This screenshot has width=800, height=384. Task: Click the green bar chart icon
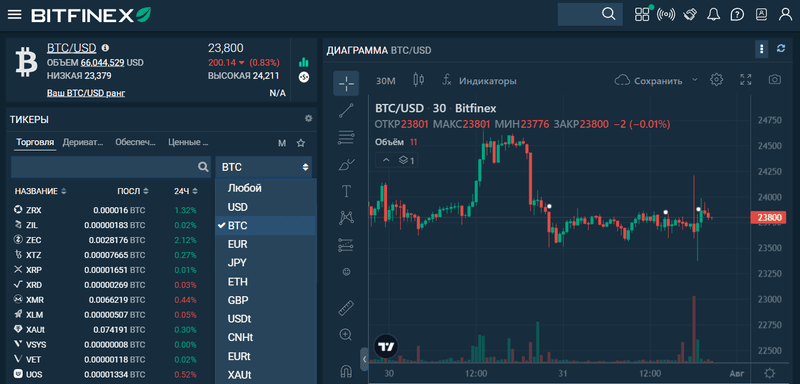tap(304, 62)
